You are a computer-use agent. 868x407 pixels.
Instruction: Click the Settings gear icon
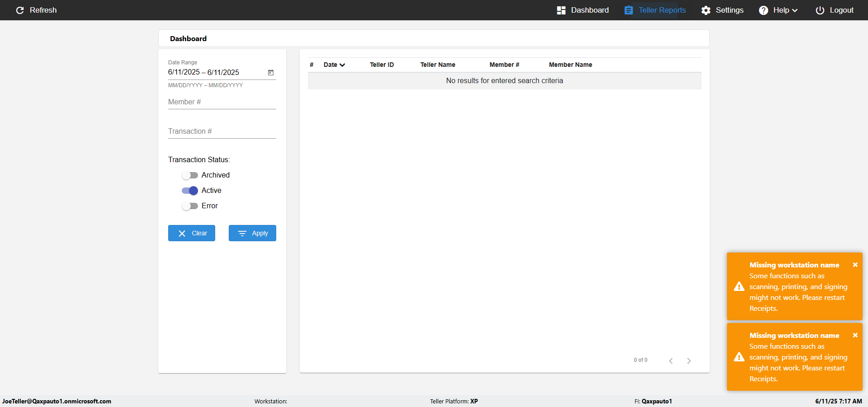point(706,10)
